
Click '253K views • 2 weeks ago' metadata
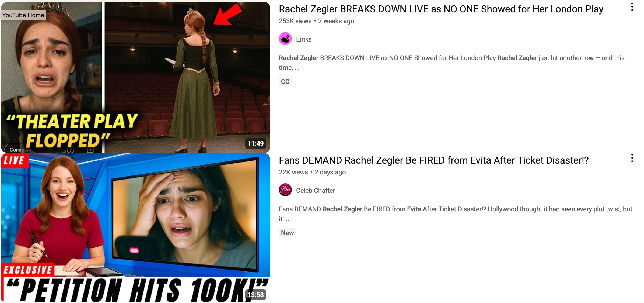coord(316,21)
